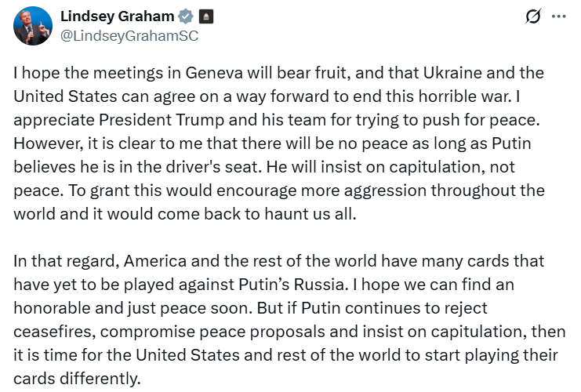The width and height of the screenshot is (581, 392).
Task: Click the line beginning "In that regard, America"
Action: coord(278,261)
